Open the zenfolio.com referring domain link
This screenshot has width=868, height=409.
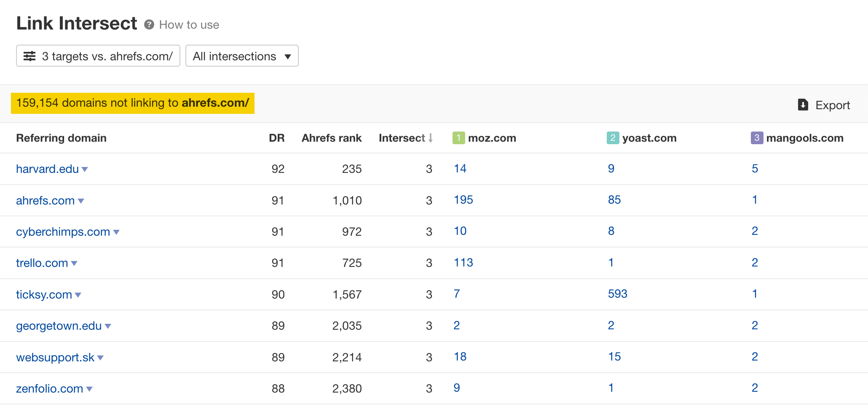[49, 389]
